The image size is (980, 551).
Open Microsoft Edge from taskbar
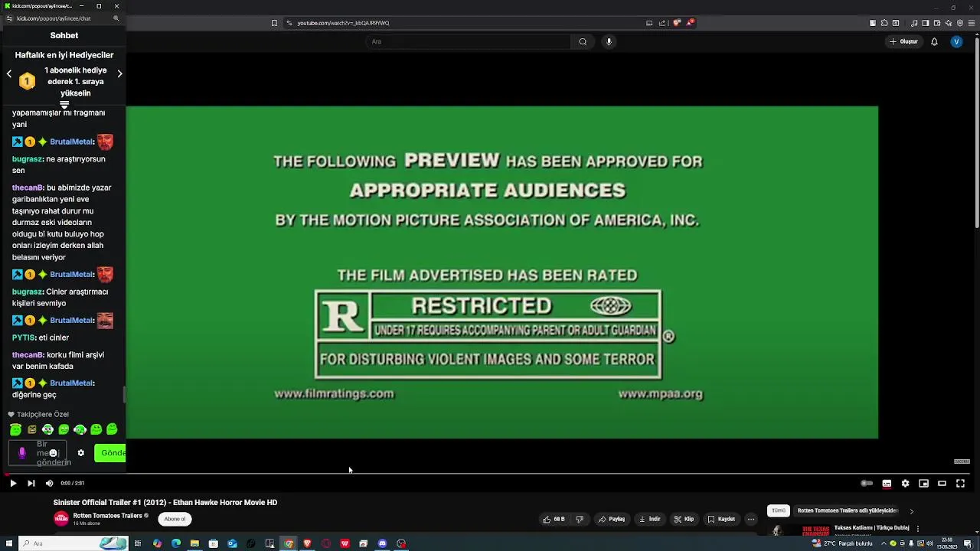176,543
